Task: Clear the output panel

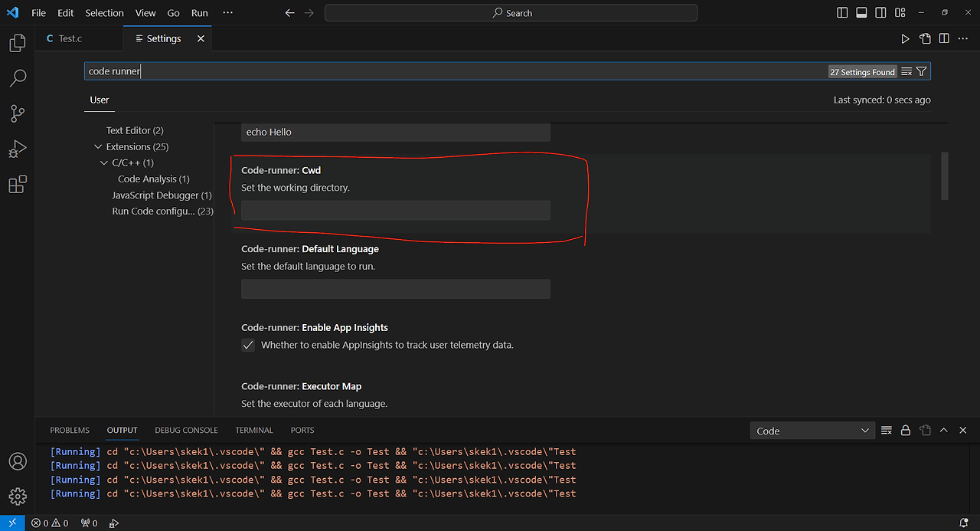Action: [x=887, y=431]
